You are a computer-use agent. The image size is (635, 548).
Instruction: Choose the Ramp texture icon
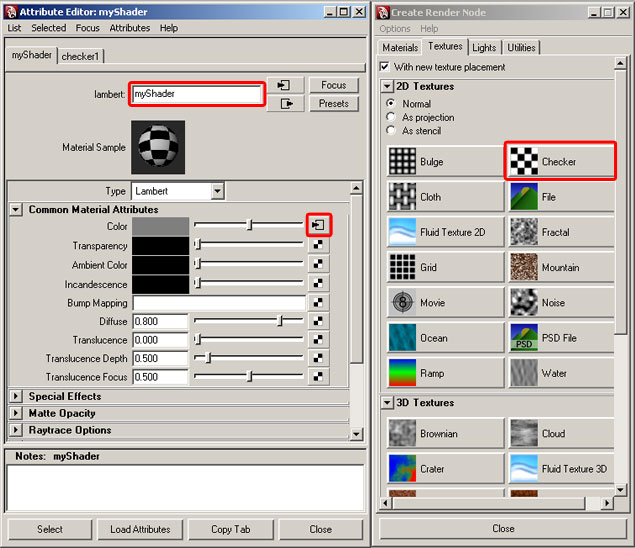(403, 373)
